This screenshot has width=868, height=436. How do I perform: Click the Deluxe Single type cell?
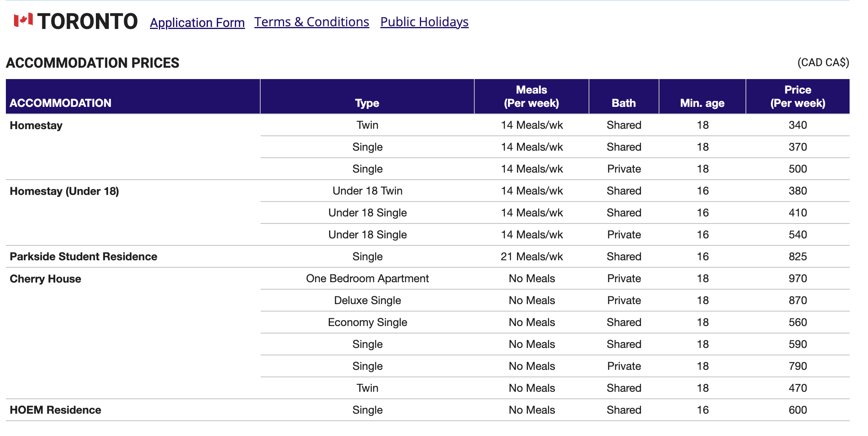pos(367,300)
